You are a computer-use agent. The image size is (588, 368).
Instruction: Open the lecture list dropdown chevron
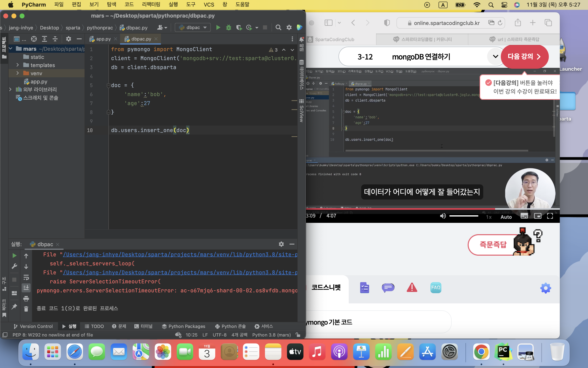coord(495,57)
